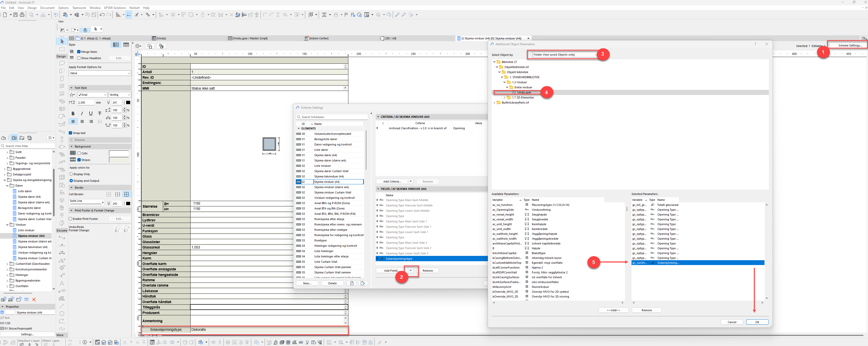Center-align the schedule cell text
Viewport: 868px width, 346px height.
82,121
